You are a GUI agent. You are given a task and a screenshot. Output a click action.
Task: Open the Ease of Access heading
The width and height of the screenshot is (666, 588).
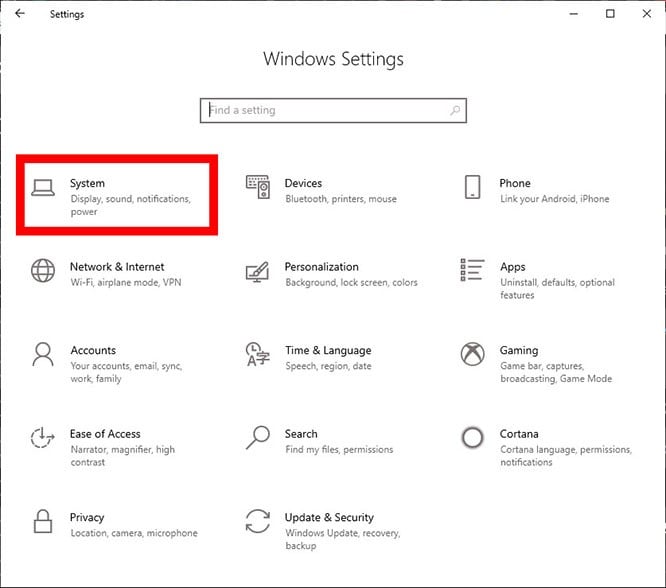[105, 434]
